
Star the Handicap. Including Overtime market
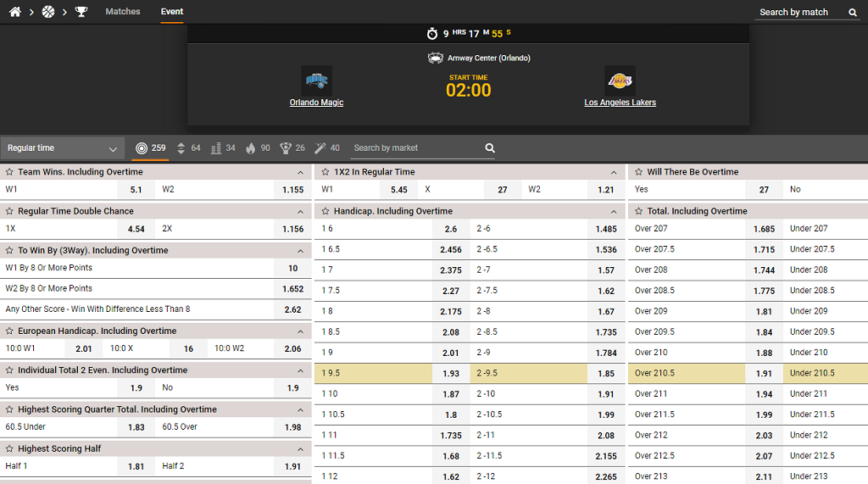[x=325, y=212]
